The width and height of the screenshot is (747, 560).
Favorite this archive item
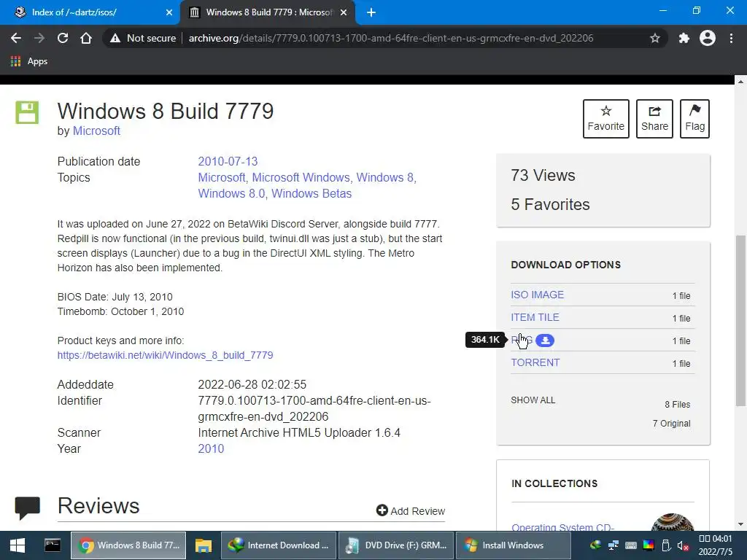pyautogui.click(x=606, y=119)
